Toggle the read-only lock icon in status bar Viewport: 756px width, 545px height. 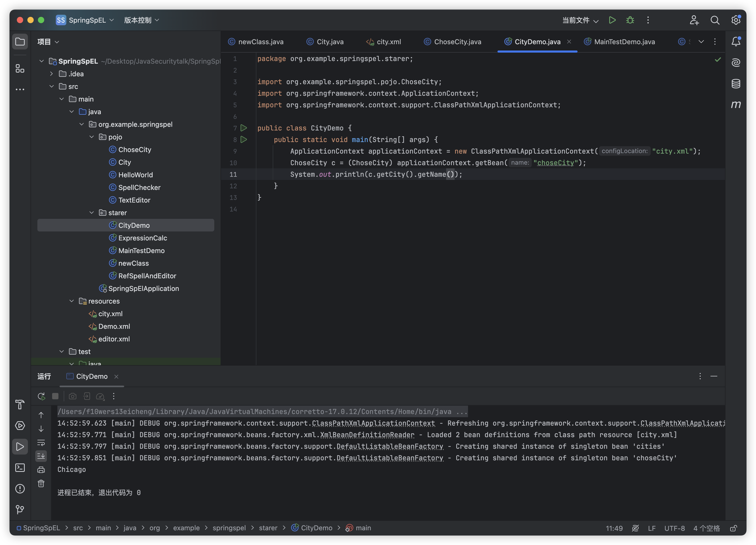coord(733,528)
